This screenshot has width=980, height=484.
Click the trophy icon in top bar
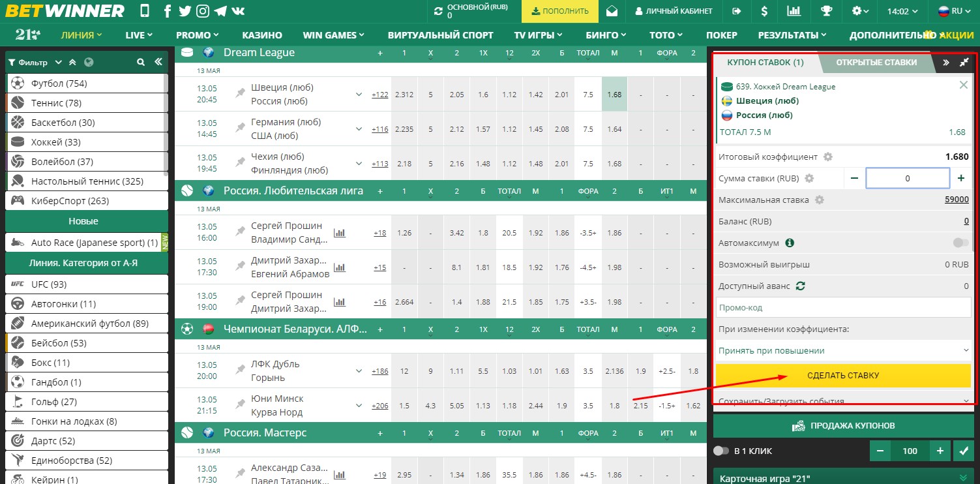pyautogui.click(x=826, y=11)
